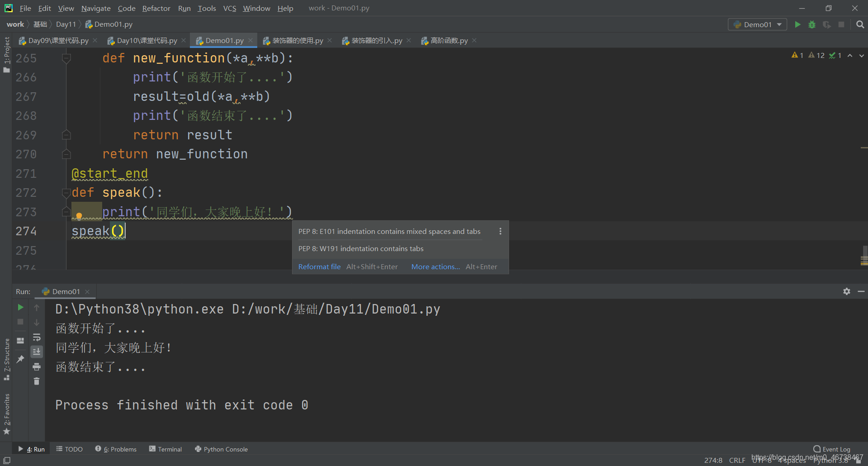Open the Python Console tool window
Screen dimensions: 868x466
click(x=221, y=449)
